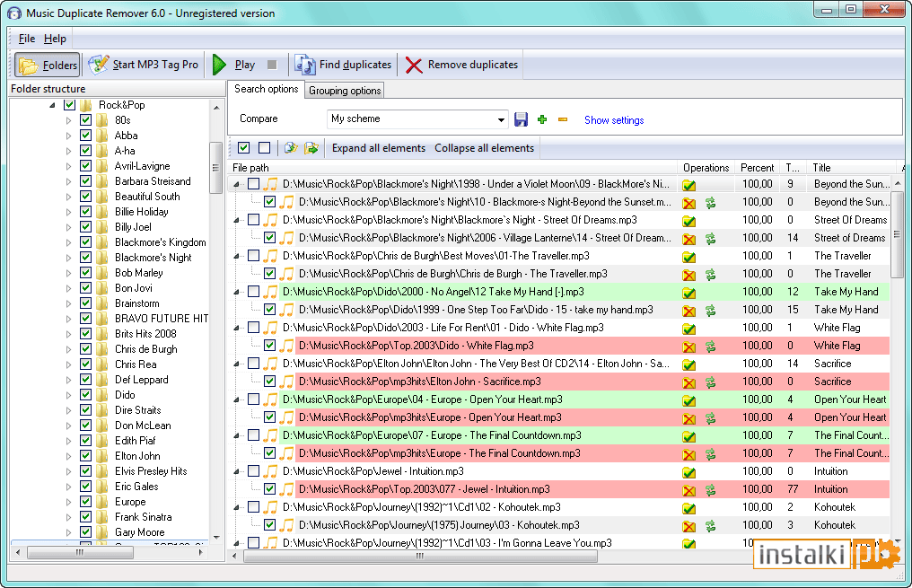912x588 pixels.
Task: Open the Help menu
Action: click(55, 39)
